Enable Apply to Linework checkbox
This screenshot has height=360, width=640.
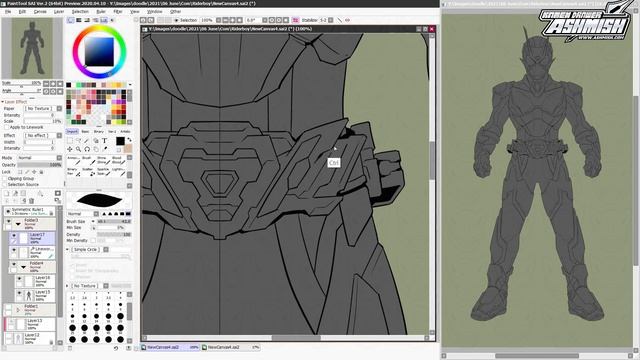(x=7, y=127)
